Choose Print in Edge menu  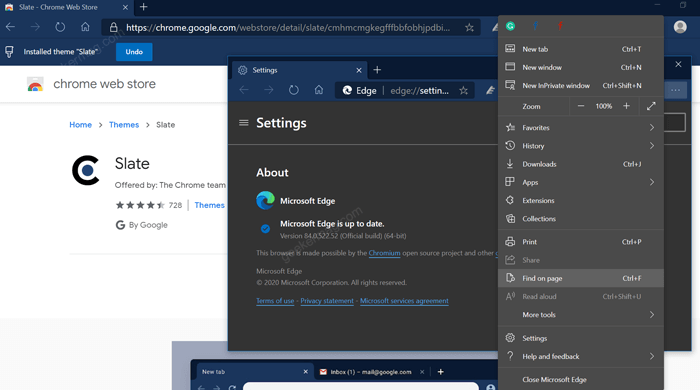click(x=580, y=242)
